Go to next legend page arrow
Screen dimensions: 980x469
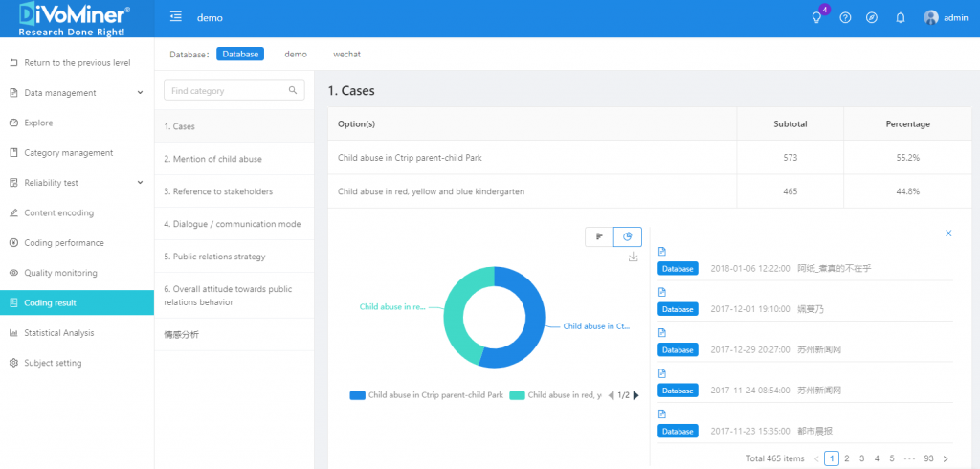click(635, 395)
